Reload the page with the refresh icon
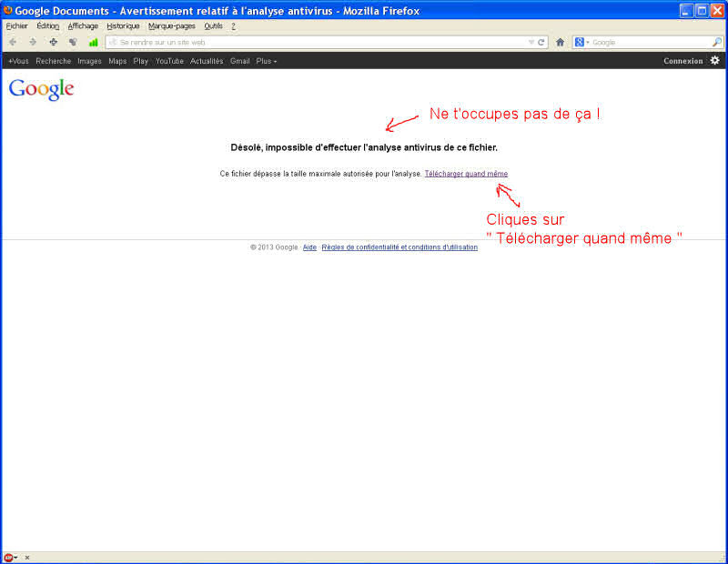 pyautogui.click(x=541, y=42)
